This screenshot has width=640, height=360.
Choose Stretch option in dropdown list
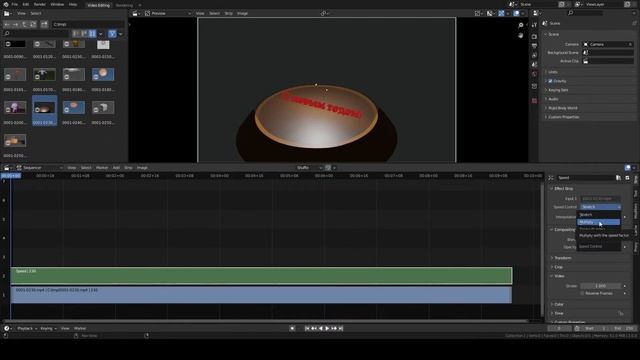pyautogui.click(x=598, y=214)
